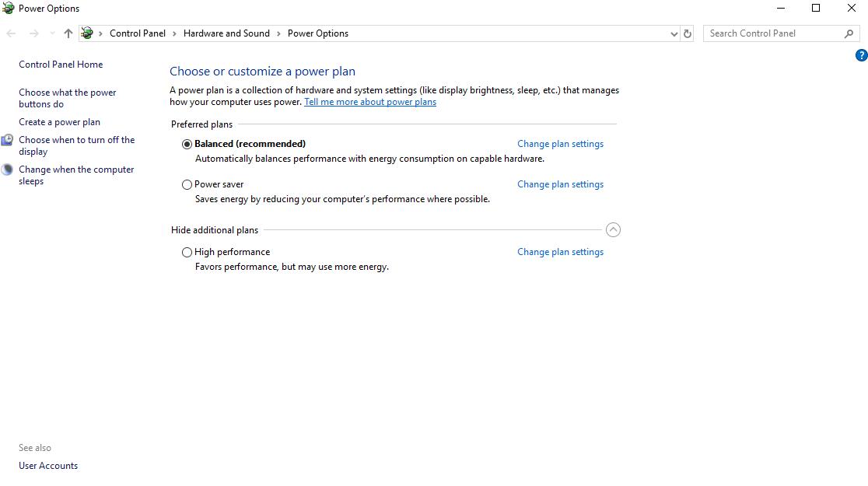868x486 pixels.
Task: Click the up arrow navigation icon
Action: tap(68, 33)
